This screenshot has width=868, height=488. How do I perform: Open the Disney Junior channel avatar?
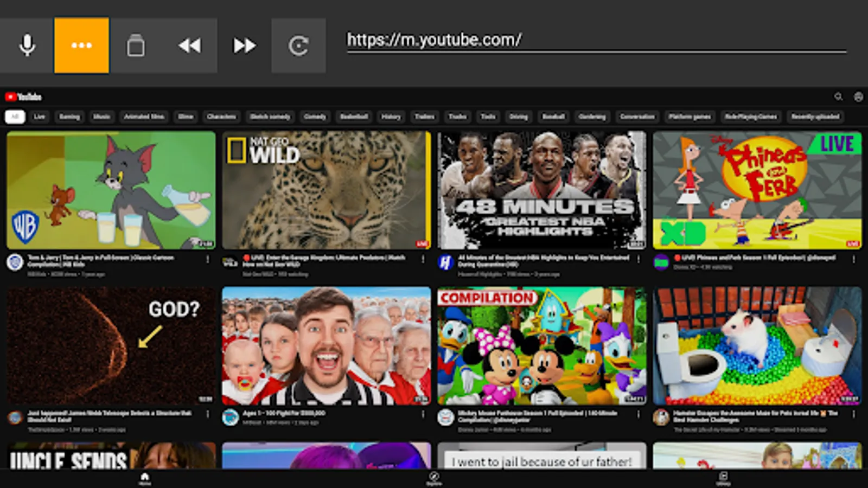pos(446,418)
